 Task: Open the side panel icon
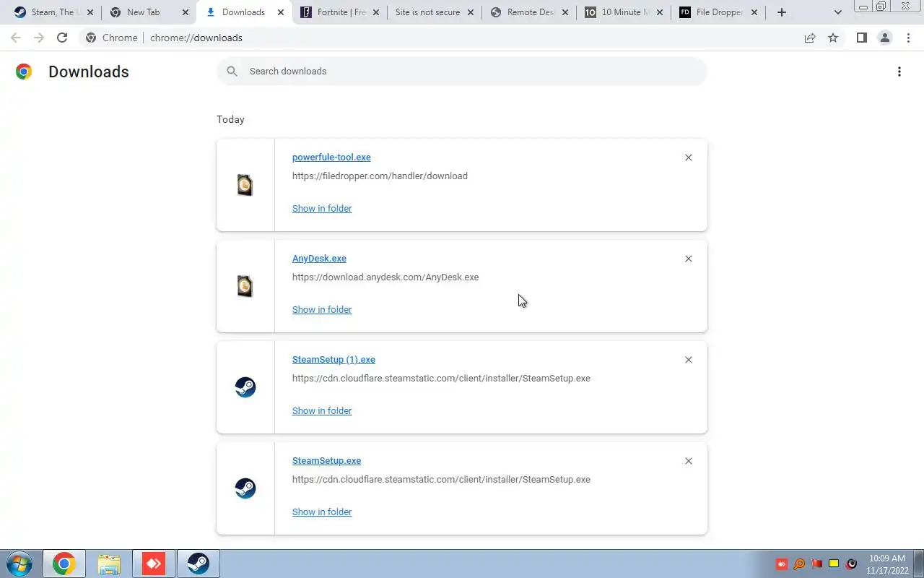861,38
